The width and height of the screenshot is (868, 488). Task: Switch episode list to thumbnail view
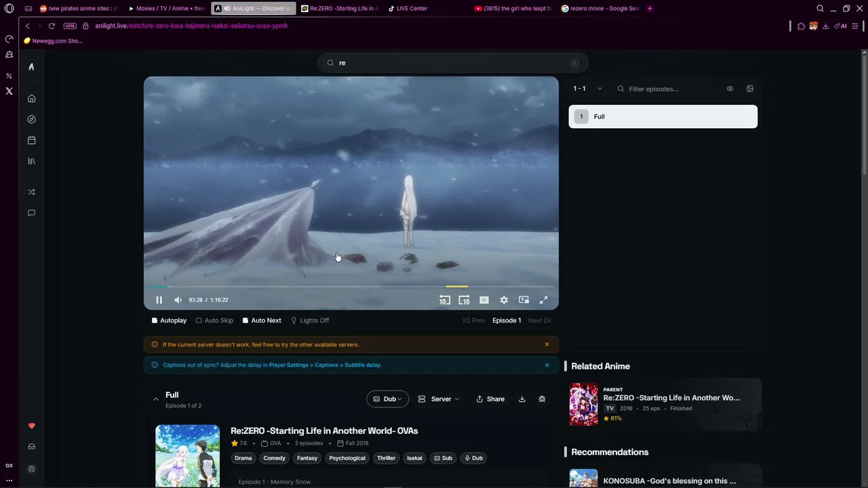click(x=750, y=89)
